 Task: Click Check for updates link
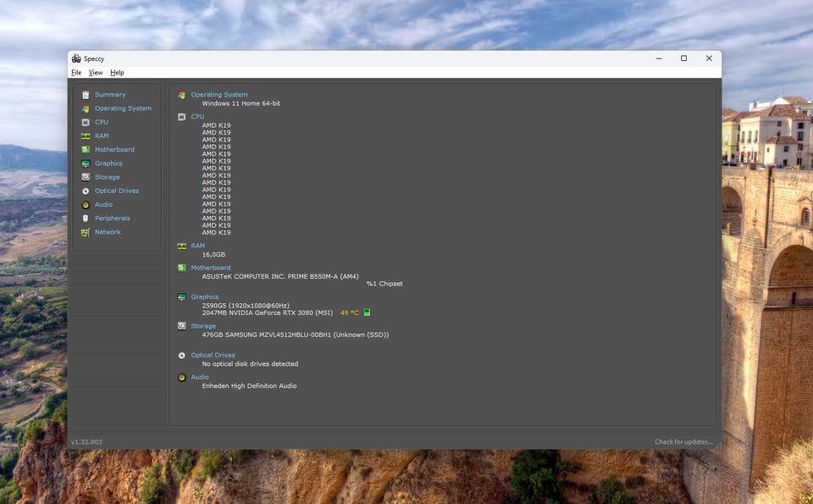683,442
